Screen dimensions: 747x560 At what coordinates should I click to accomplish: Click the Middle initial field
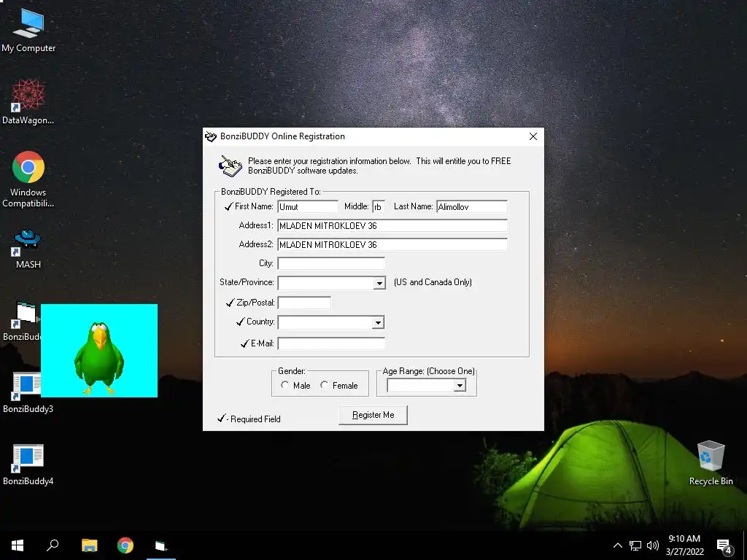pos(379,206)
